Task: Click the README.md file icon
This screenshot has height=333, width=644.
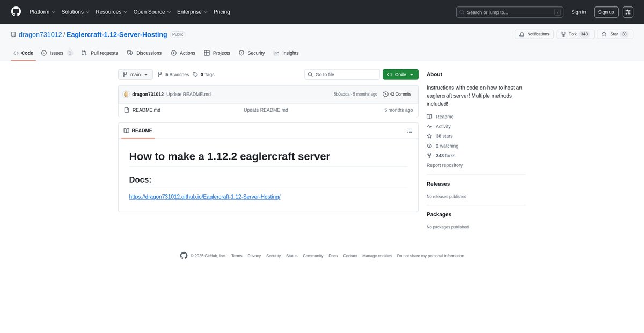Action: (x=127, y=110)
